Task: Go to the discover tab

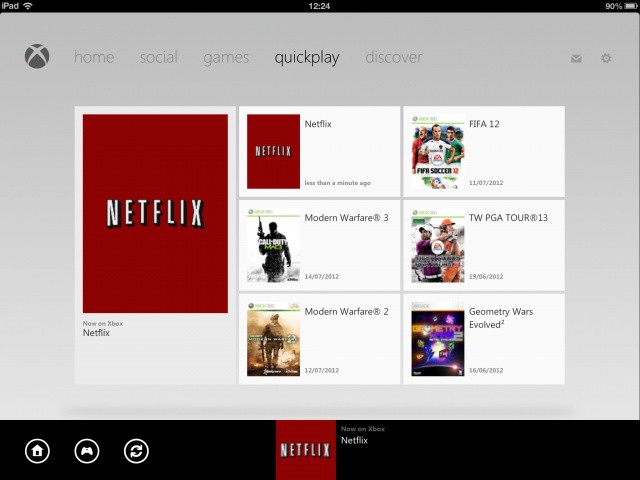Action: coord(393,58)
